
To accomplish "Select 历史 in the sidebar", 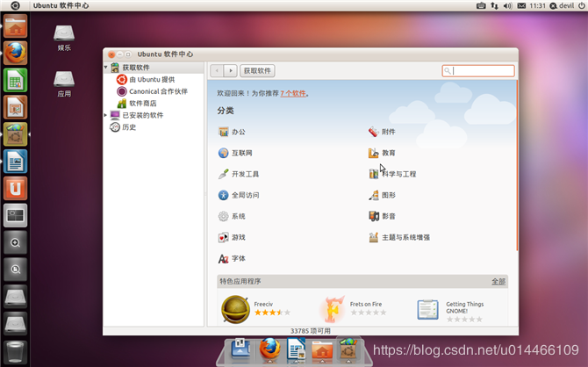I will [x=129, y=127].
